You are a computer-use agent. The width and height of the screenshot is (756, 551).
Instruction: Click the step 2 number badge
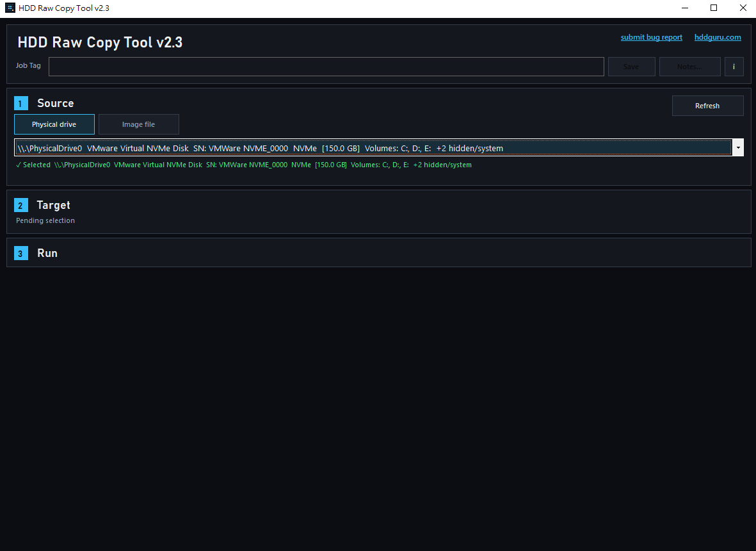coord(21,206)
